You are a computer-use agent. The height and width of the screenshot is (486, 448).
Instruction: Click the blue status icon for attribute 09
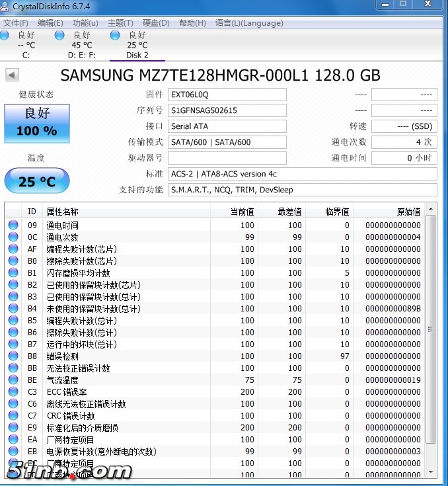coord(13,225)
